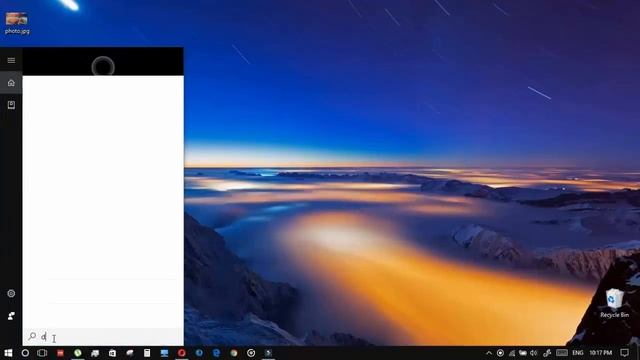640x360 pixels.
Task: Open the volume control in tray
Action: [x=533, y=353]
